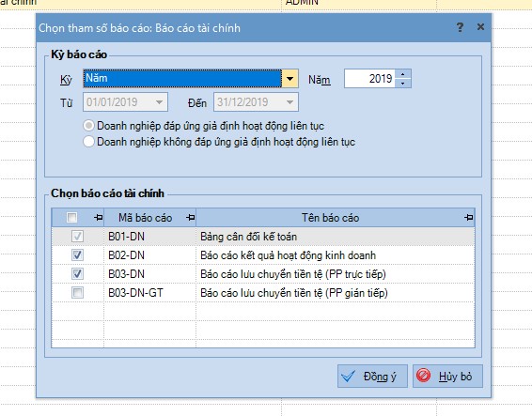Open the Từ date dropdown
This screenshot has width=532, height=416.
pyautogui.click(x=159, y=102)
